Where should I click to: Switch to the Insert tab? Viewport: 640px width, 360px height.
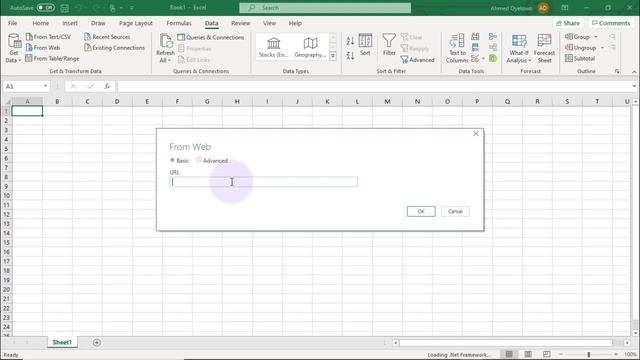(70, 23)
